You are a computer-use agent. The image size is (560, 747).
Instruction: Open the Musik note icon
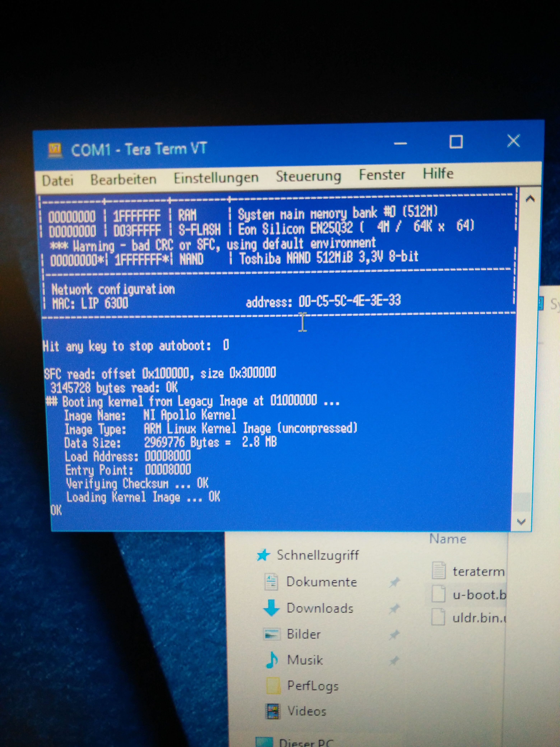tap(272, 660)
